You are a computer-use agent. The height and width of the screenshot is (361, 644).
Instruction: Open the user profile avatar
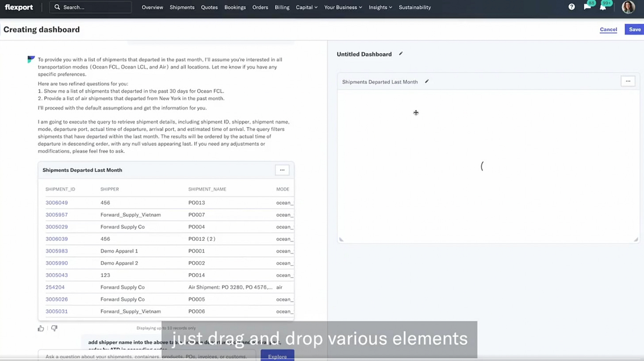click(628, 7)
